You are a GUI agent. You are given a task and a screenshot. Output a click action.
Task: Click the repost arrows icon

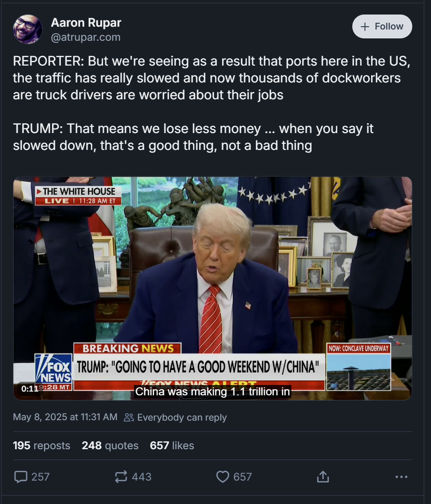pos(121,477)
